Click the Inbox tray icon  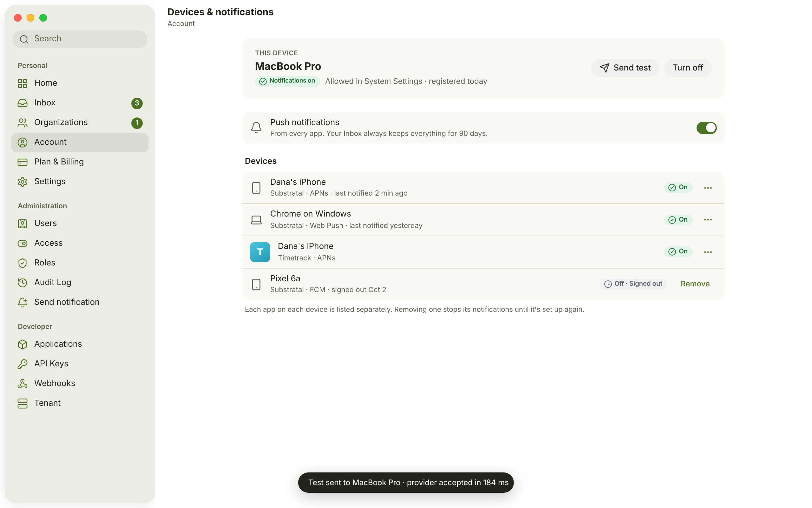(x=23, y=103)
